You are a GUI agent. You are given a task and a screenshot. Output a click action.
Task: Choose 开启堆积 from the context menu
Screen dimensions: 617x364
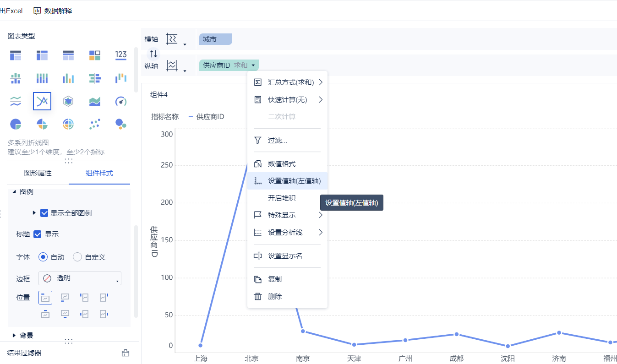tap(287, 198)
